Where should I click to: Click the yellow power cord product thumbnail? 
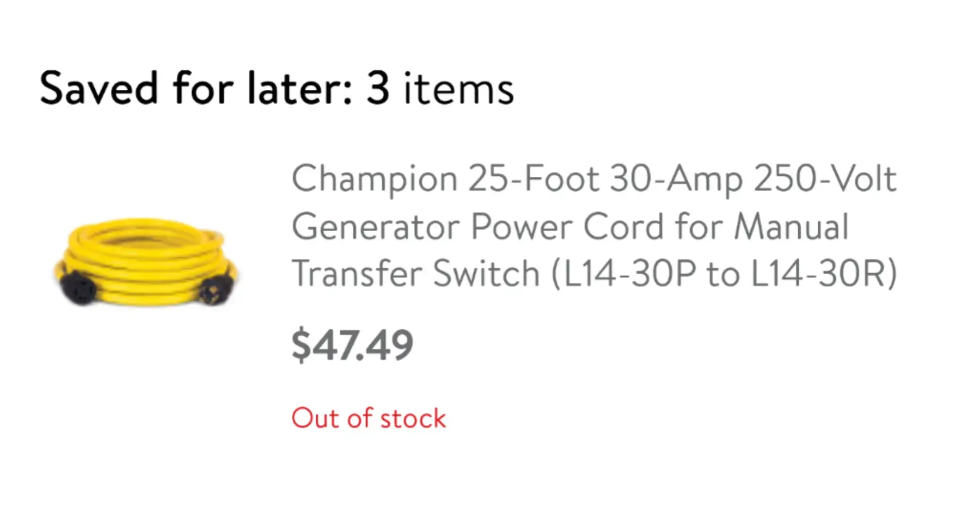[146, 261]
